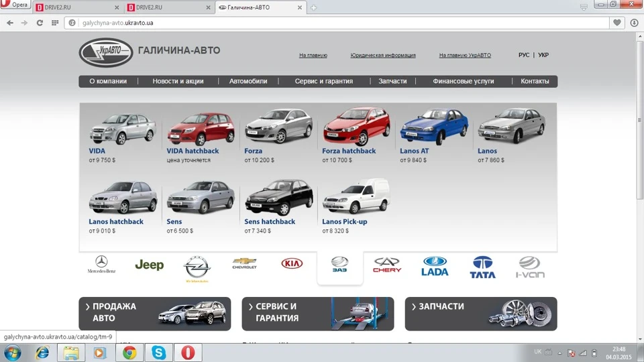This screenshot has width=644, height=362.
Task: Choose the Opel brand logo
Action: [x=197, y=268]
